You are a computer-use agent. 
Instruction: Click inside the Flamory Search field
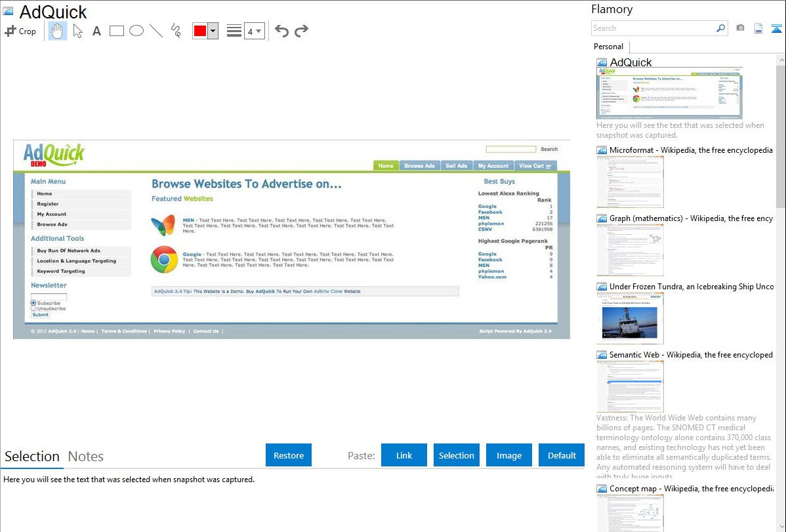click(x=653, y=28)
